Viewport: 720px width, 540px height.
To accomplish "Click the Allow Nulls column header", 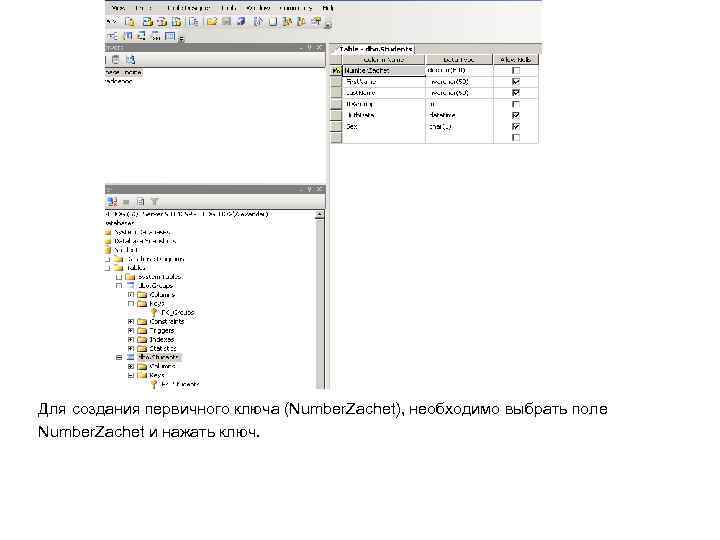I will [515, 60].
